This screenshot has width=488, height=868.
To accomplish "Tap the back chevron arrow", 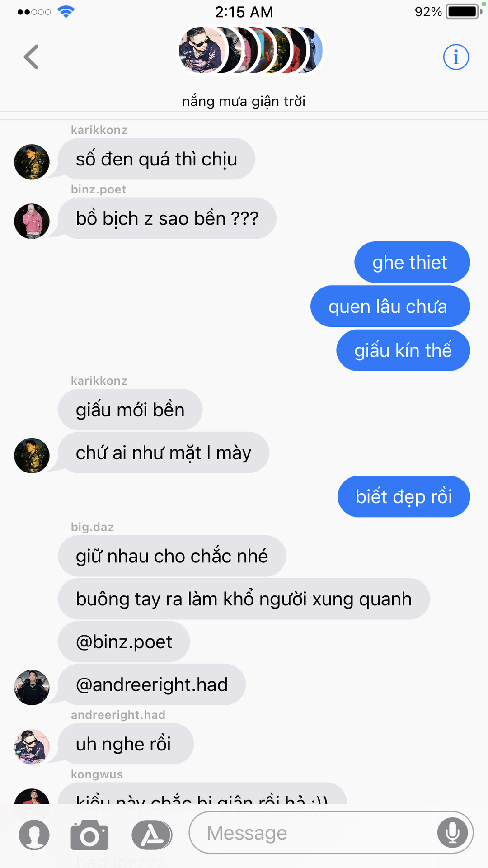I will coord(31,57).
